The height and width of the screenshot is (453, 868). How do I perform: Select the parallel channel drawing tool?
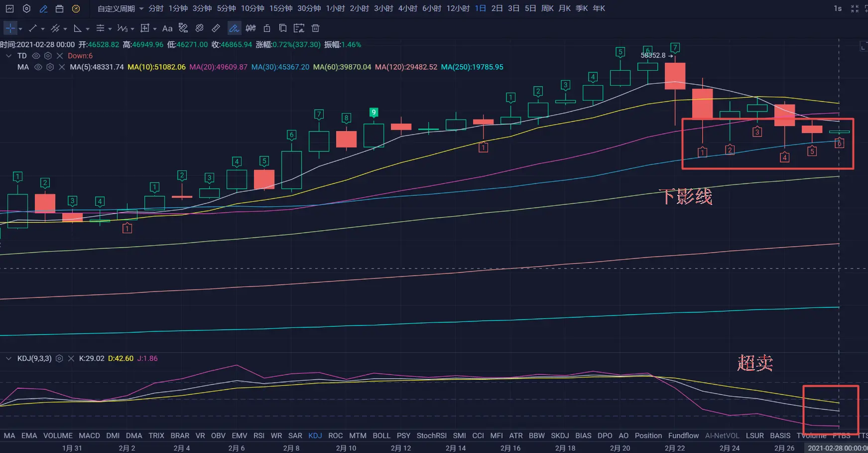tap(55, 28)
